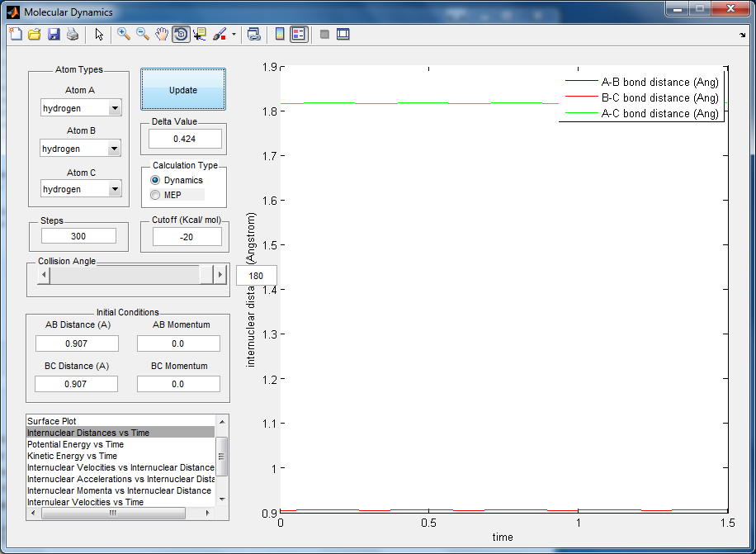Click the MATLAB logo in the title bar

coord(13,12)
